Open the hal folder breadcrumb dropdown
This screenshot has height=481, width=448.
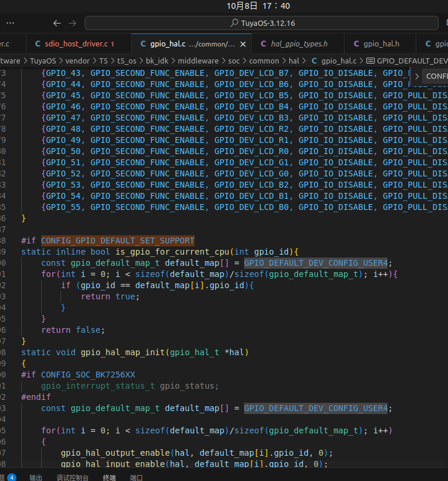(293, 61)
